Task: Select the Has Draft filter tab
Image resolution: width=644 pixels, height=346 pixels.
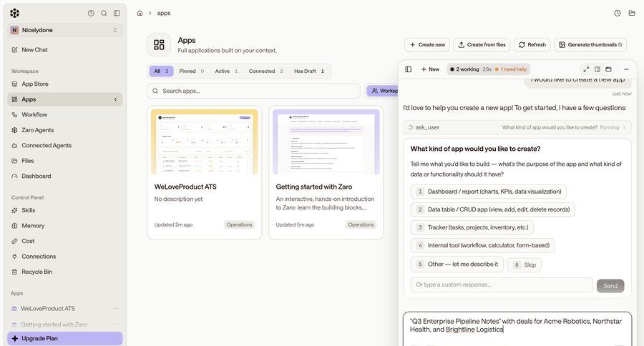Action: point(309,71)
